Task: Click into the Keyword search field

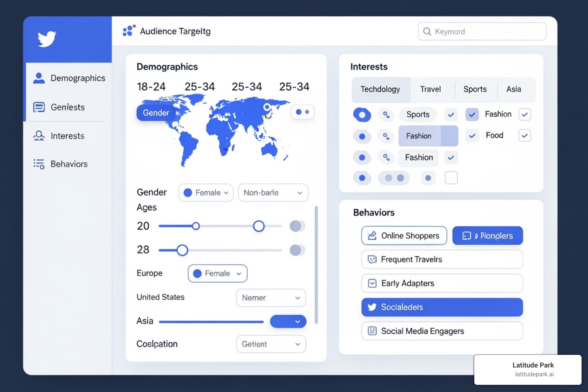Action: [x=486, y=31]
